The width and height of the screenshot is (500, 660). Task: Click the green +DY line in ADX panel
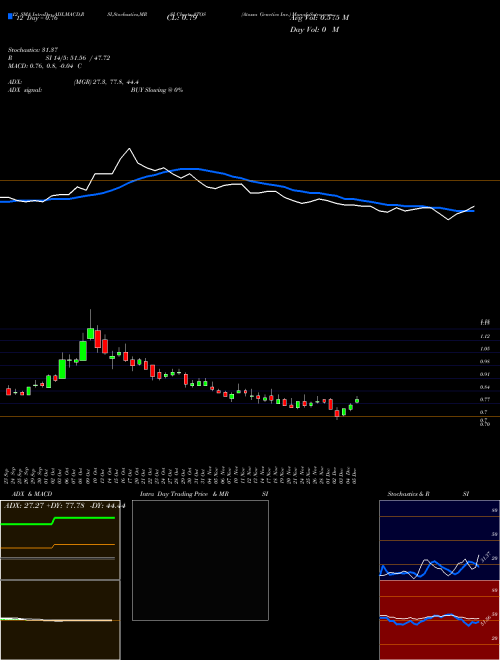point(58,521)
